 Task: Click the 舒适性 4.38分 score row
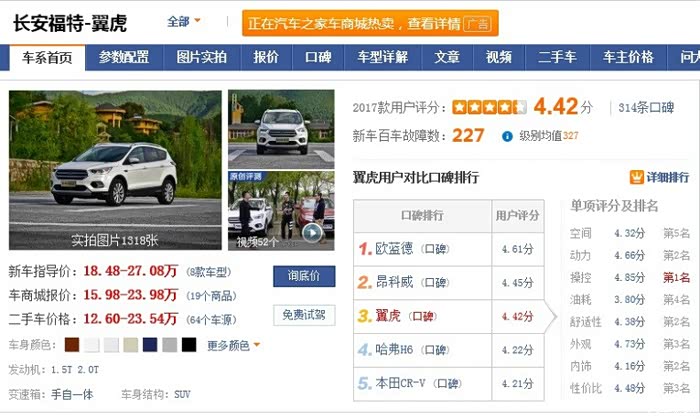(630, 322)
